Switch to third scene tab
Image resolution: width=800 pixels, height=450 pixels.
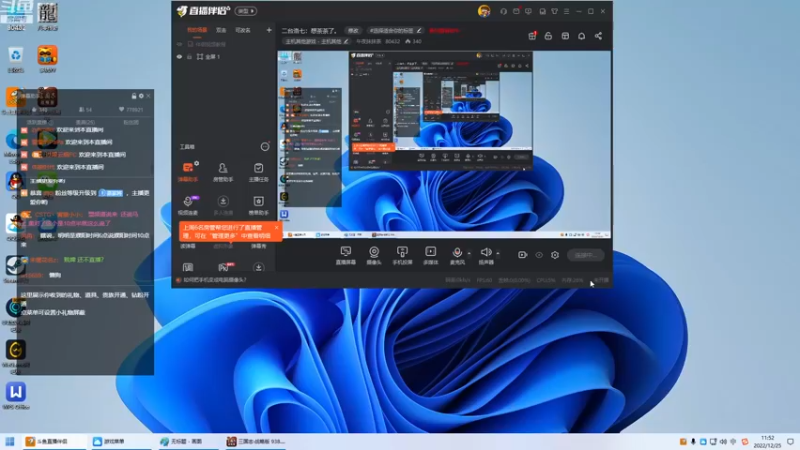tap(243, 30)
